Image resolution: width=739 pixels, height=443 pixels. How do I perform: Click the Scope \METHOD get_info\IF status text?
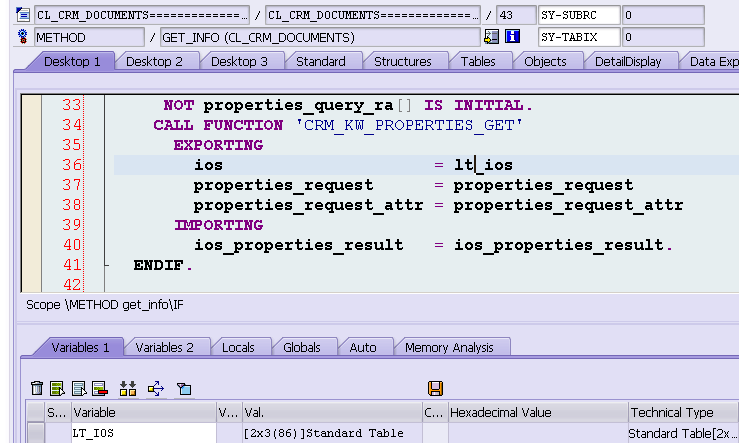(105, 305)
